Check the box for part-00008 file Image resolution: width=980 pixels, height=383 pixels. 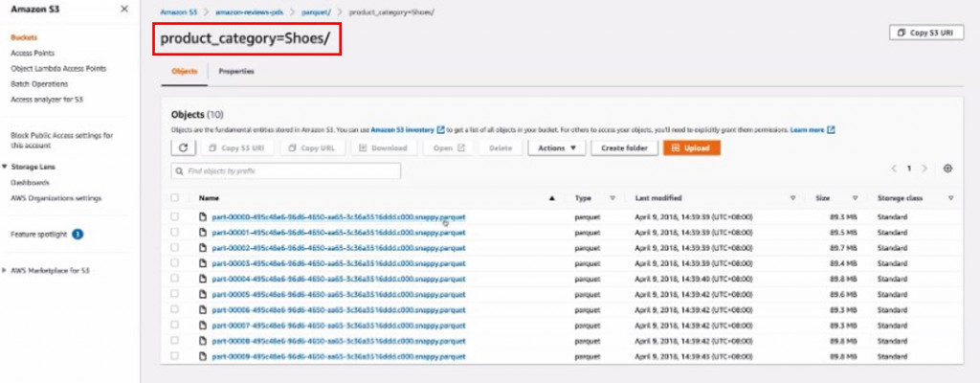point(175,341)
